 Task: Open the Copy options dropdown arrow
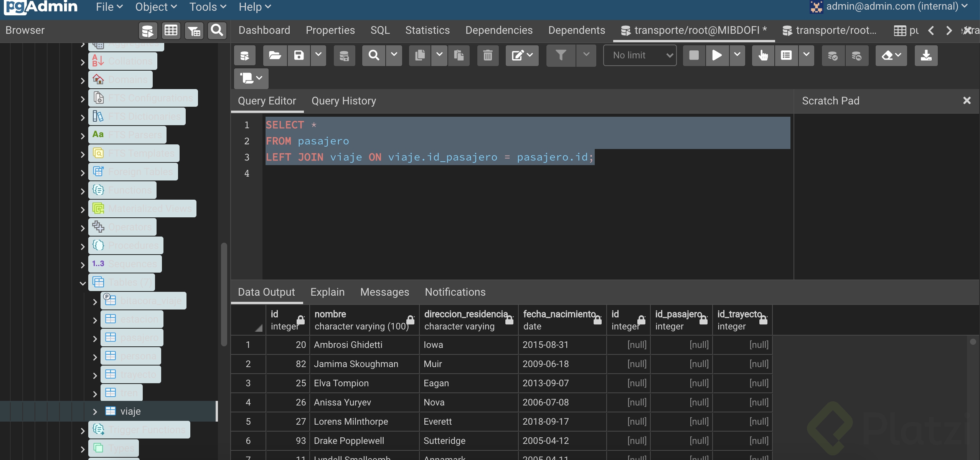[439, 56]
